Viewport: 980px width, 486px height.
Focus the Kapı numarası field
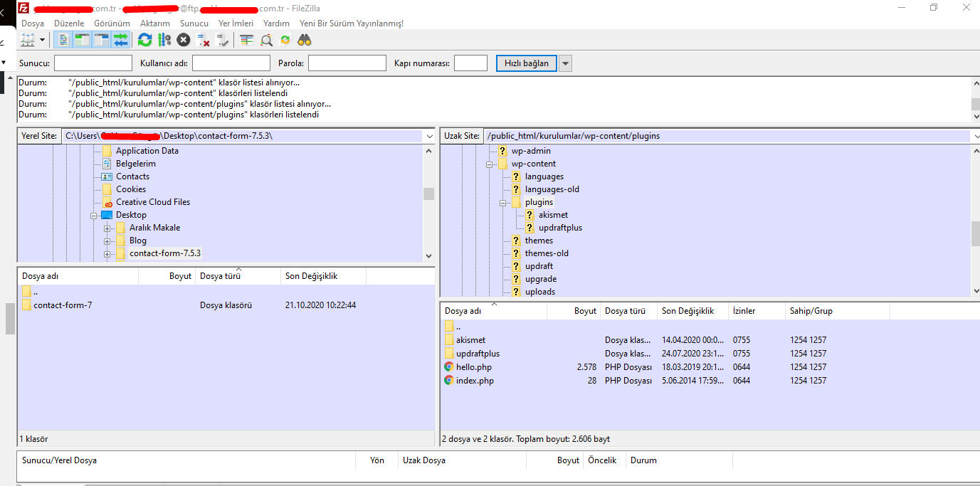(470, 63)
